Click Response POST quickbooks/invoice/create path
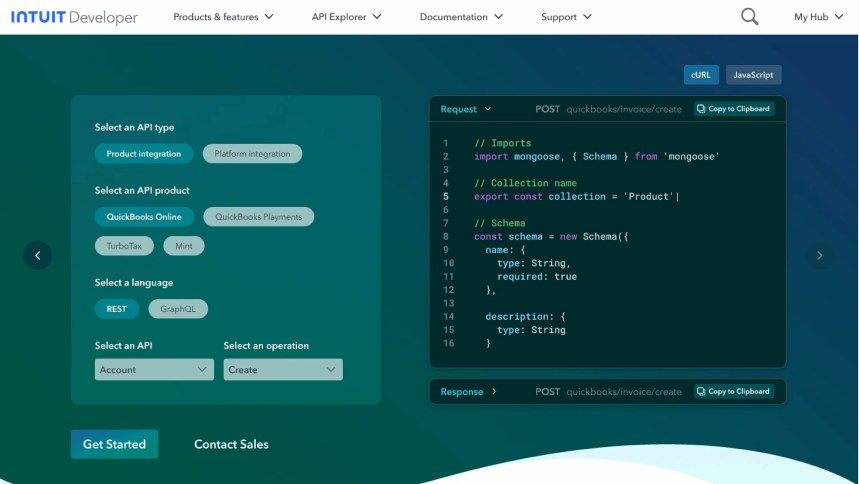 pos(608,392)
